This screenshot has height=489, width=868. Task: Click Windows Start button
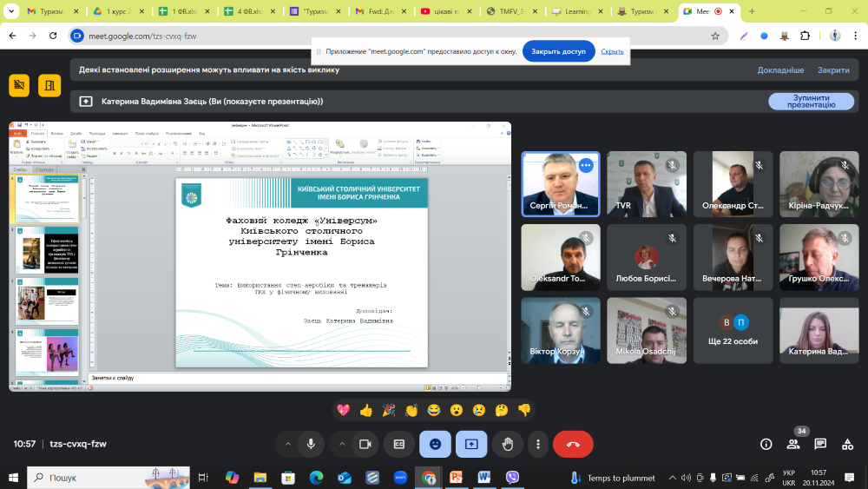click(13, 478)
